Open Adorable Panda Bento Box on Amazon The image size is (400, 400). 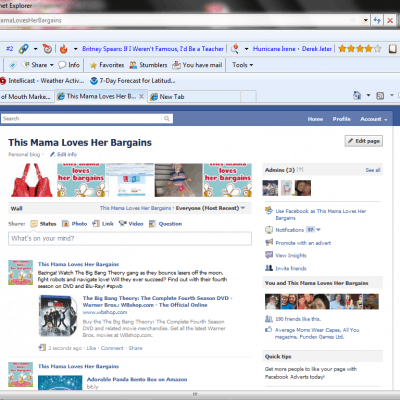coord(137,379)
